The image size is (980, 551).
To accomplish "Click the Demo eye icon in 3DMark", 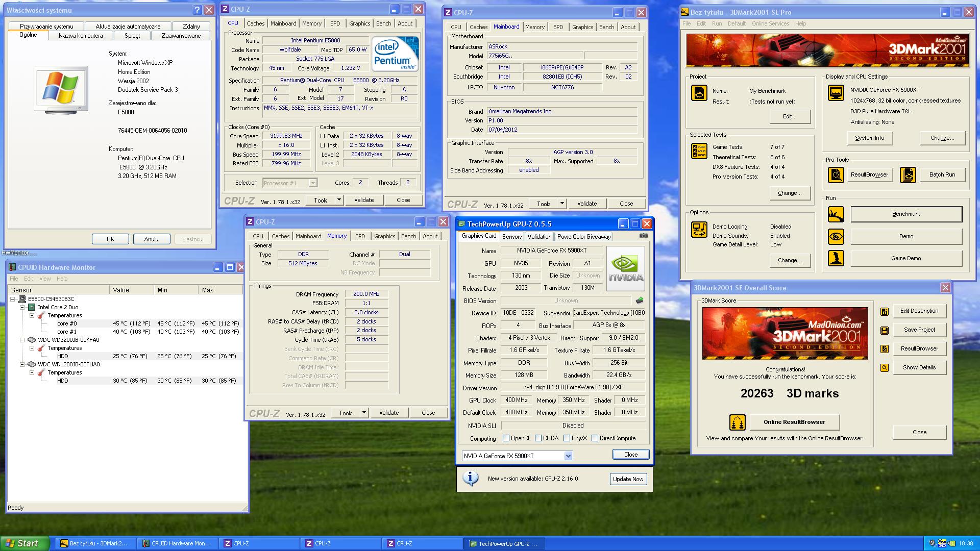I will (836, 237).
